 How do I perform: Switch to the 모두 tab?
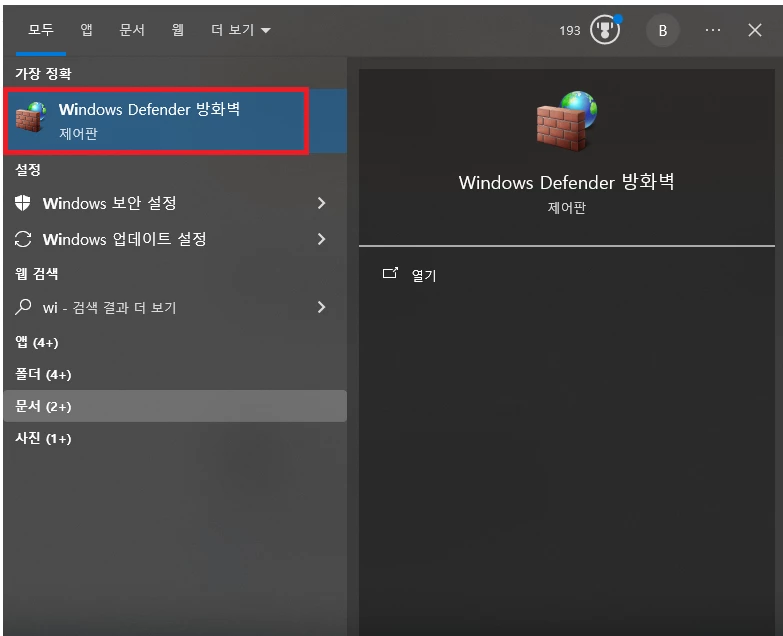[x=41, y=30]
